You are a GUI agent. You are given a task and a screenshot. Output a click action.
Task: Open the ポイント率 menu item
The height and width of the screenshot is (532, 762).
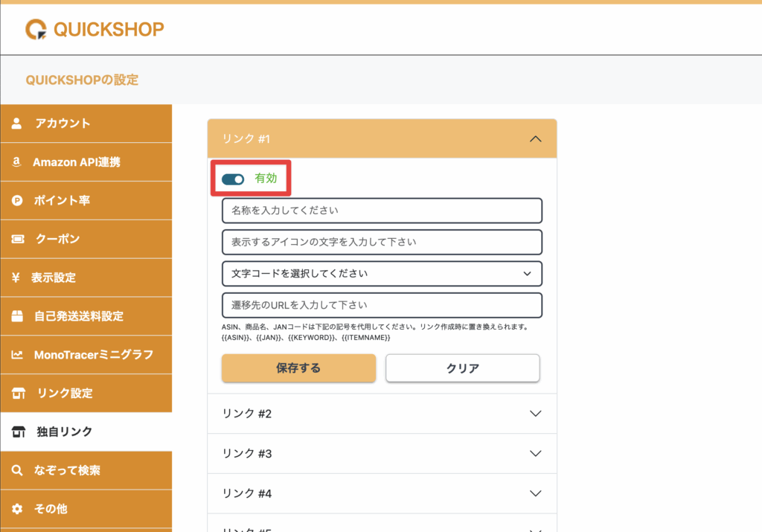[x=86, y=200]
